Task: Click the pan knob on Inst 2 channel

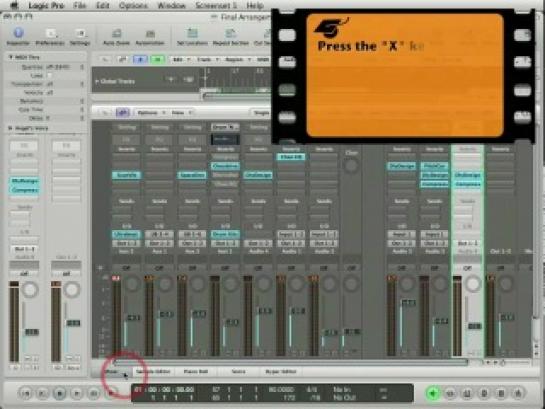Action: pos(132,284)
